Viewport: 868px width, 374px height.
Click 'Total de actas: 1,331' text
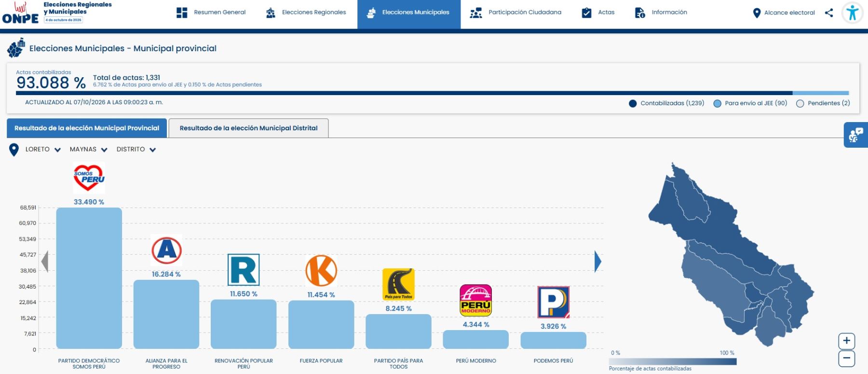[126, 77]
